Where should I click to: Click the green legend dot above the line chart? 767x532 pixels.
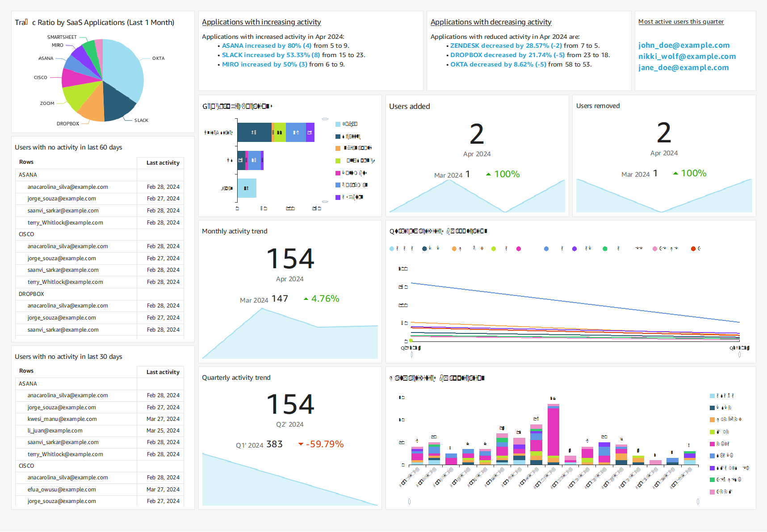point(605,249)
